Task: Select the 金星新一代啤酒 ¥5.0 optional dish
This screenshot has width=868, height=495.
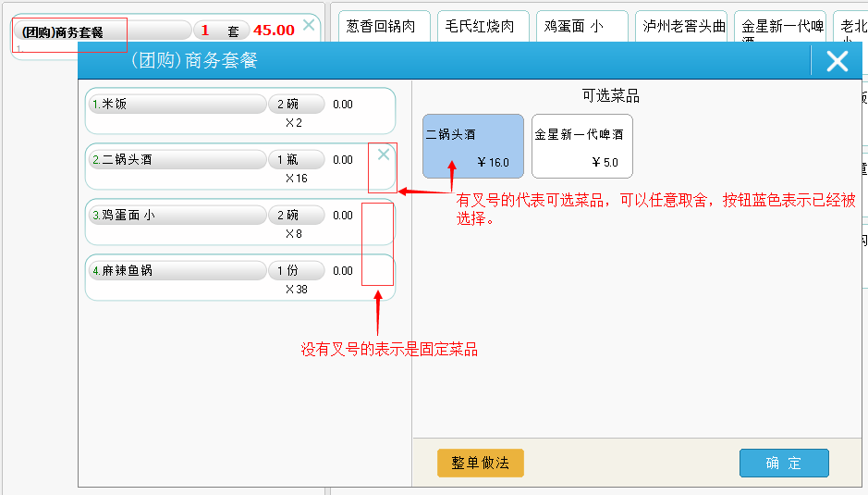Action: [581, 146]
